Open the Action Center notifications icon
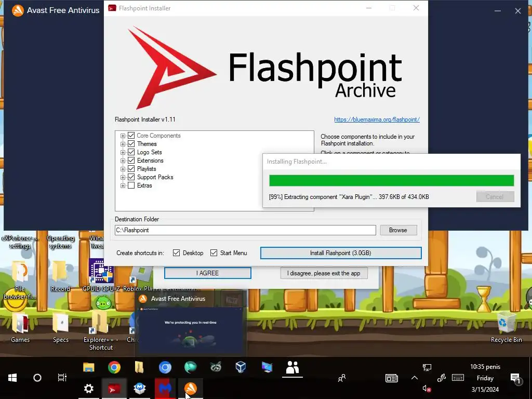The image size is (532, 399). 515,378
